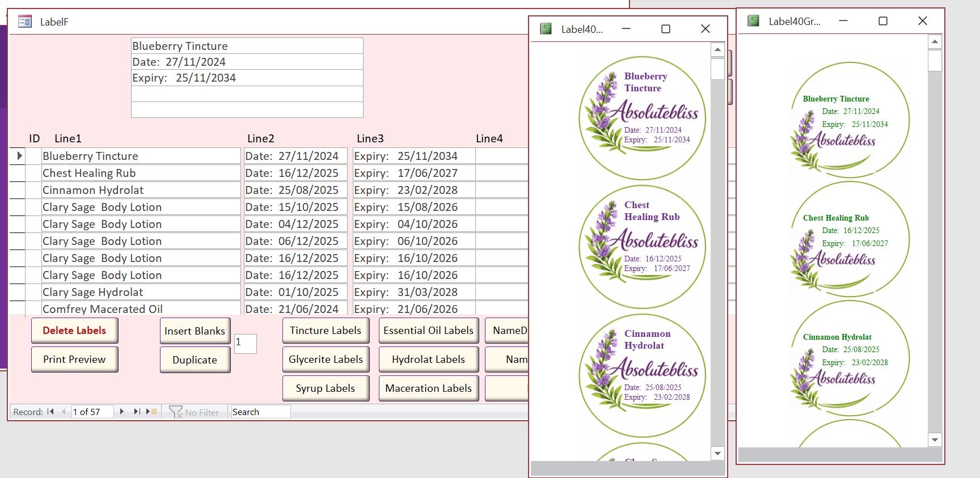The width and height of the screenshot is (980, 478).
Task: Click the Insert Blanks button
Action: (195, 331)
